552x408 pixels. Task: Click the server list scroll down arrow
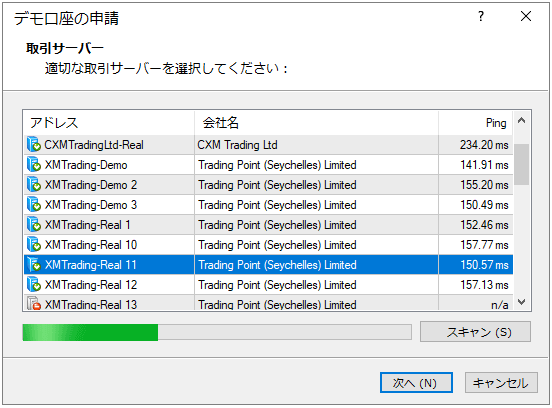coord(522,302)
